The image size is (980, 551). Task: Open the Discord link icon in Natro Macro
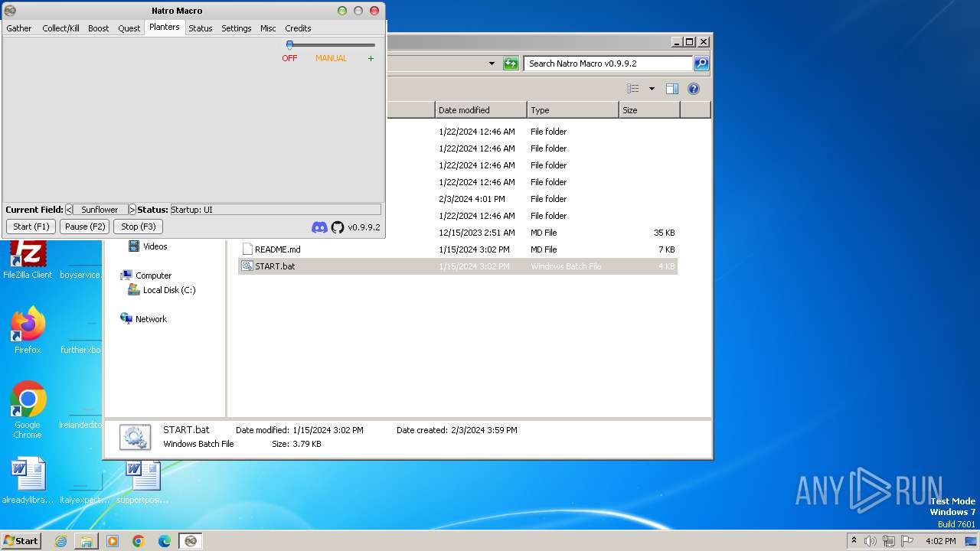pyautogui.click(x=319, y=227)
